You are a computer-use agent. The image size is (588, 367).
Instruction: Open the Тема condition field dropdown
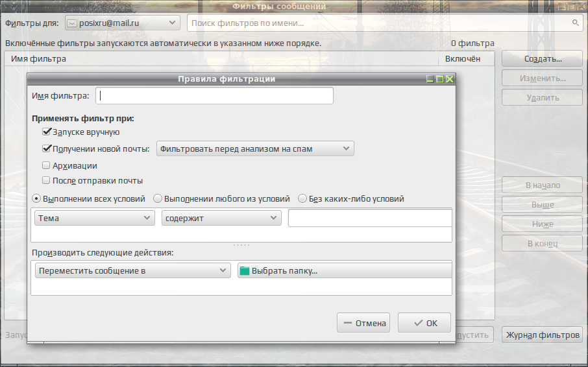click(x=95, y=218)
